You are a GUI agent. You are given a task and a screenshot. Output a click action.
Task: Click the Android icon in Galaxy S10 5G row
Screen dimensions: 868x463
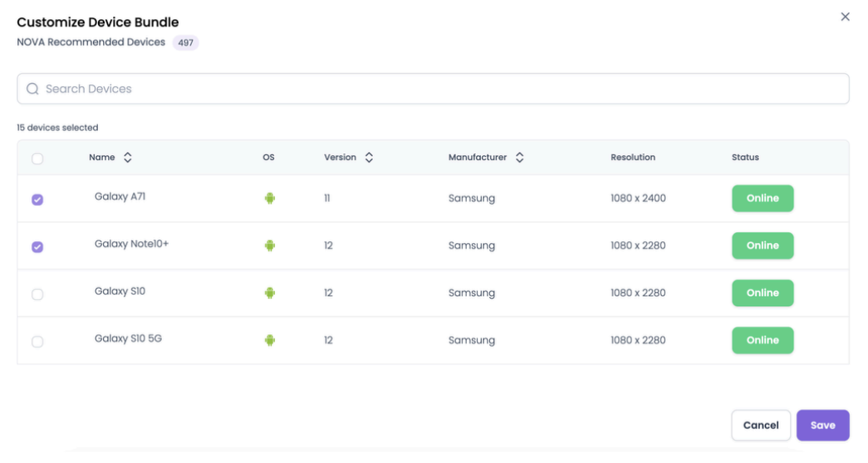pyautogui.click(x=270, y=340)
